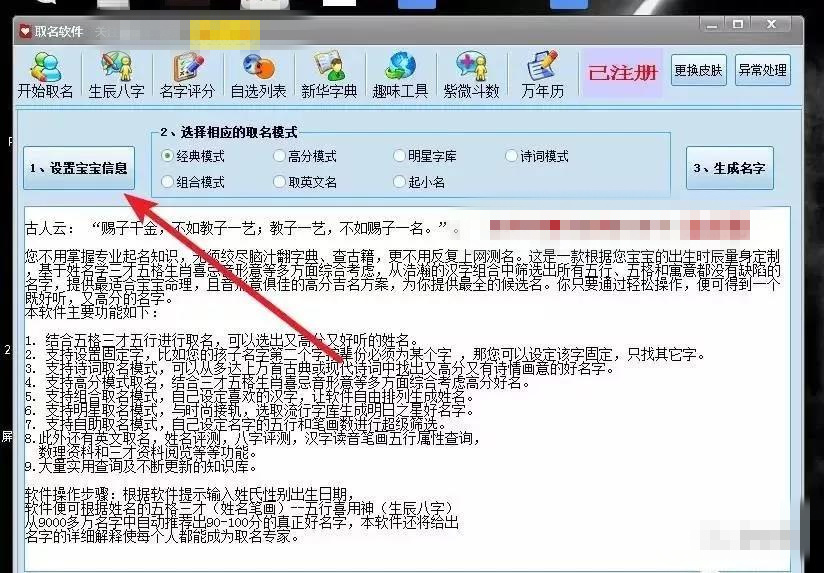Select the 明星字库 radio option
This screenshot has height=573, width=824.
point(425,156)
